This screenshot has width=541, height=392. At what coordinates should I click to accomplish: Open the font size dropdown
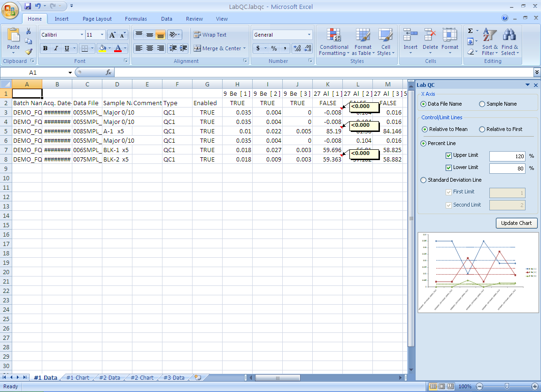(102, 35)
